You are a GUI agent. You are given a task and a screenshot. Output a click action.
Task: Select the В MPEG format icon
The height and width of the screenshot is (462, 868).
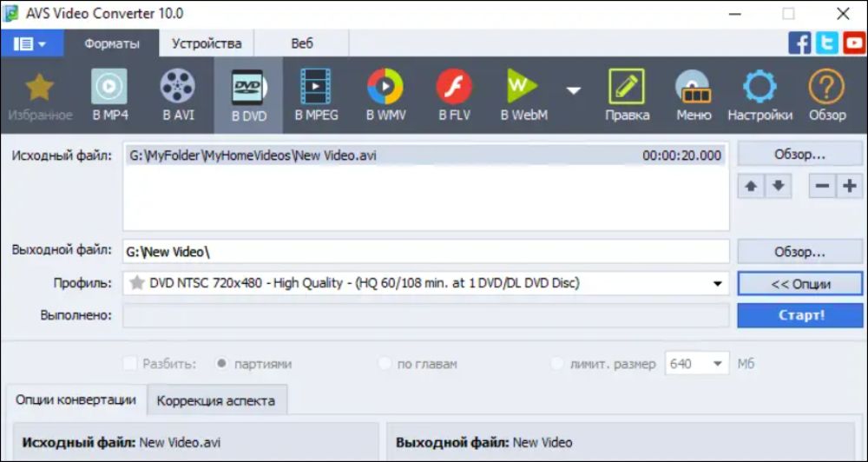tap(316, 87)
